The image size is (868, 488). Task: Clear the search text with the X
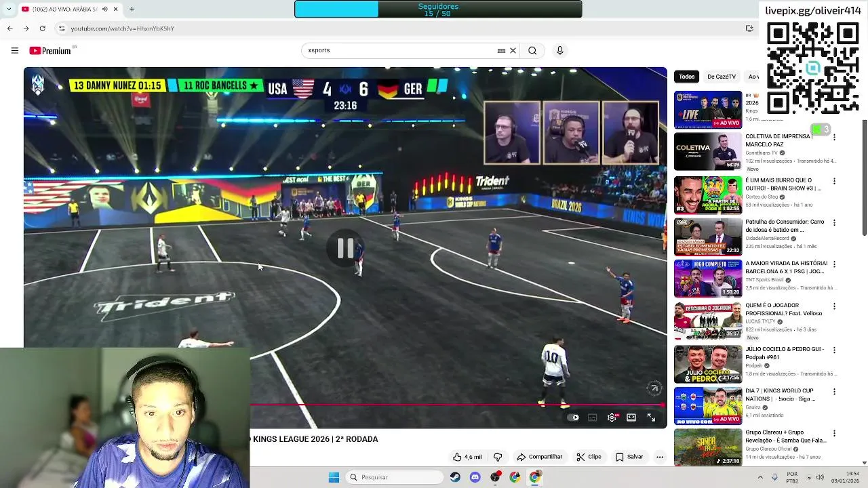[513, 50]
